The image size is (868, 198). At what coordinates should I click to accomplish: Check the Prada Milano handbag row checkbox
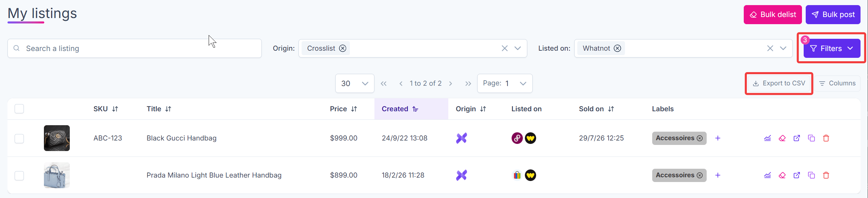pos(19,176)
